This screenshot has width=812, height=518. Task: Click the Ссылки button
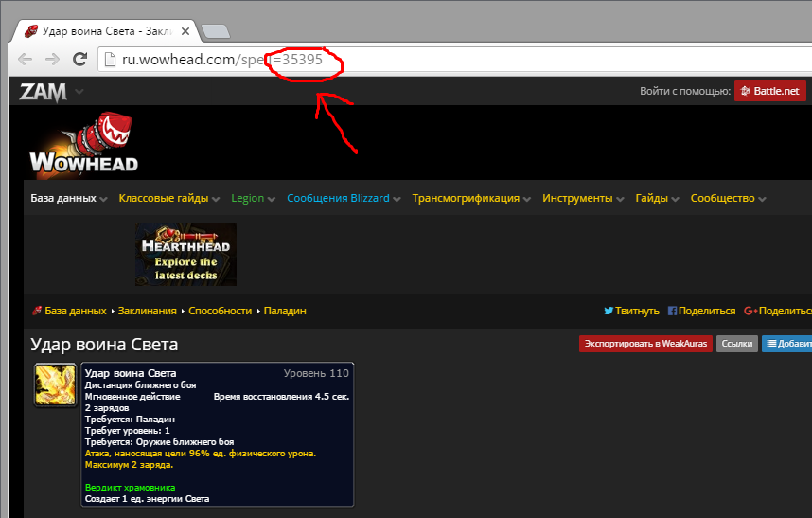[x=737, y=344]
